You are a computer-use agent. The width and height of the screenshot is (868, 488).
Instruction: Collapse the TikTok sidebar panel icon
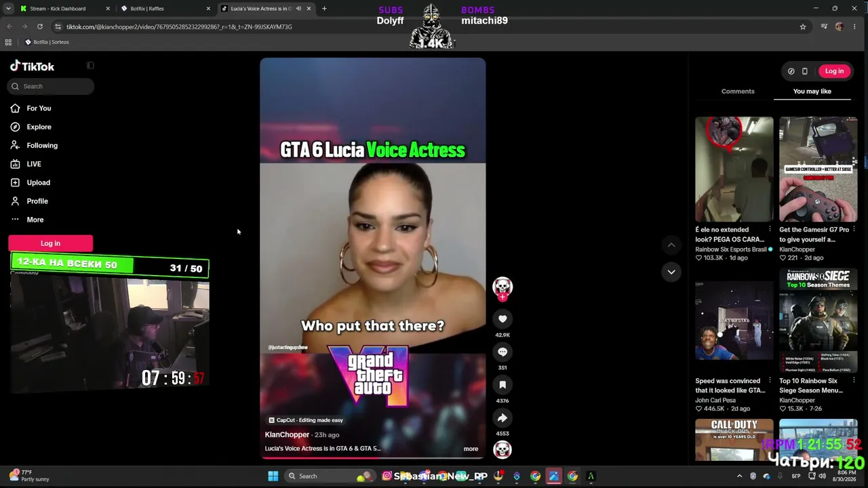pyautogui.click(x=90, y=66)
